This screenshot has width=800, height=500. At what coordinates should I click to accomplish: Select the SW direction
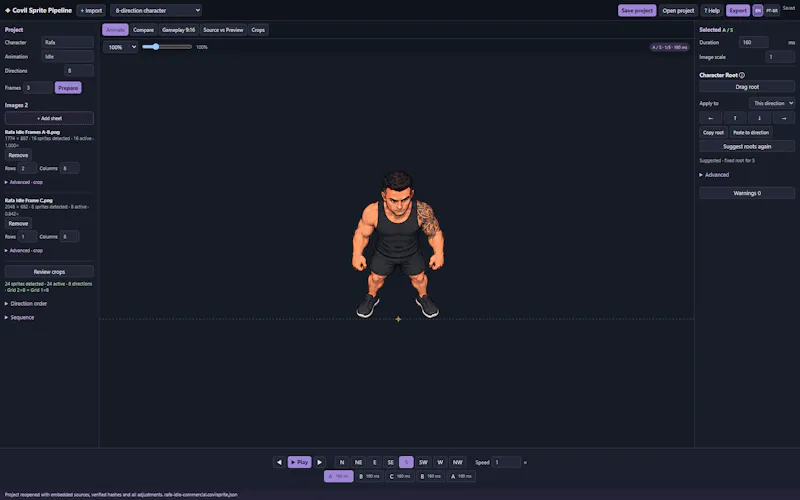click(x=423, y=462)
